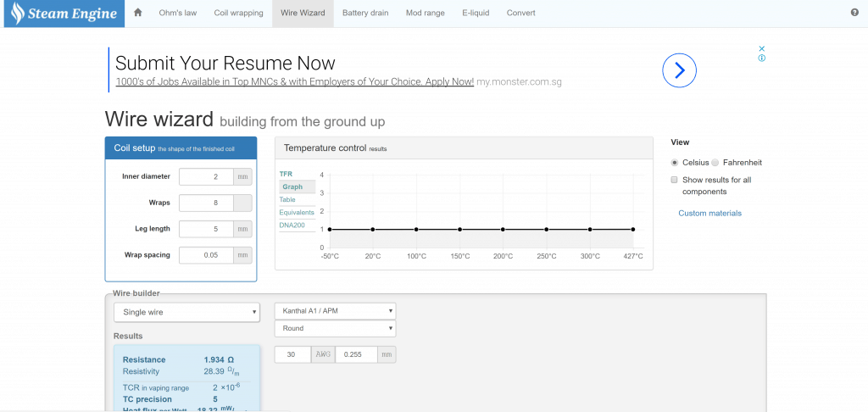This screenshot has width=868, height=412.
Task: Enable show results for all components
Action: pos(675,180)
